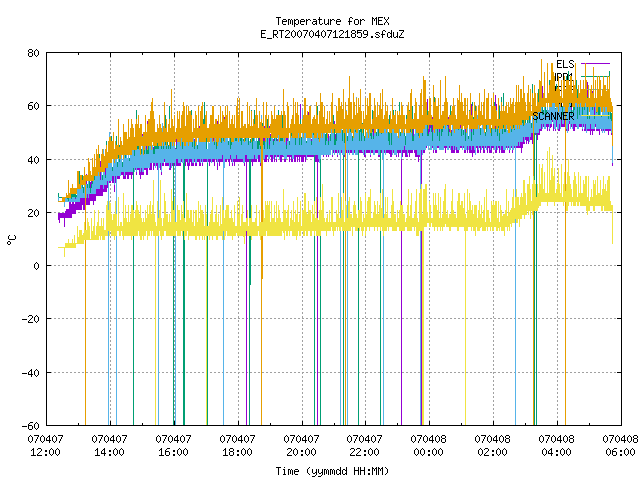Click the file name 'E_RT20070407121859.sfduZ' subtitle

click(x=332, y=34)
